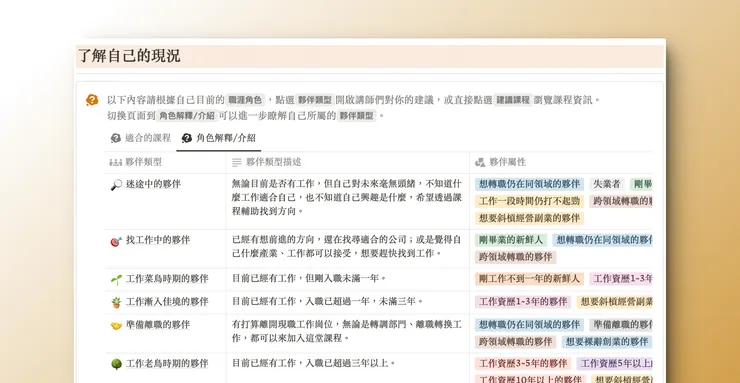The image size is (740, 383).
Task: Click 想轉職仍在同領域的夥伴 tag in 迷途中的夥伴 row
Action: click(529, 184)
